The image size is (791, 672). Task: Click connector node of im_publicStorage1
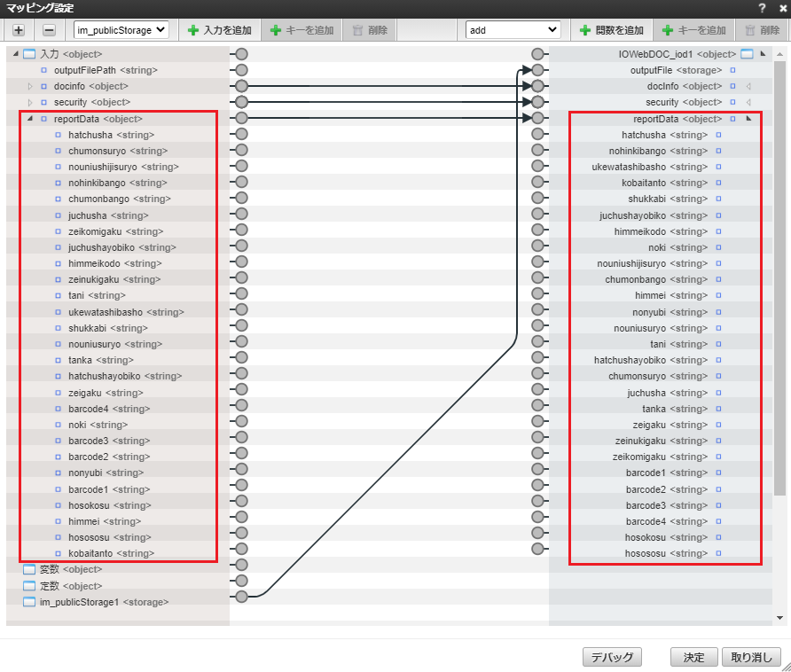pyautogui.click(x=241, y=597)
